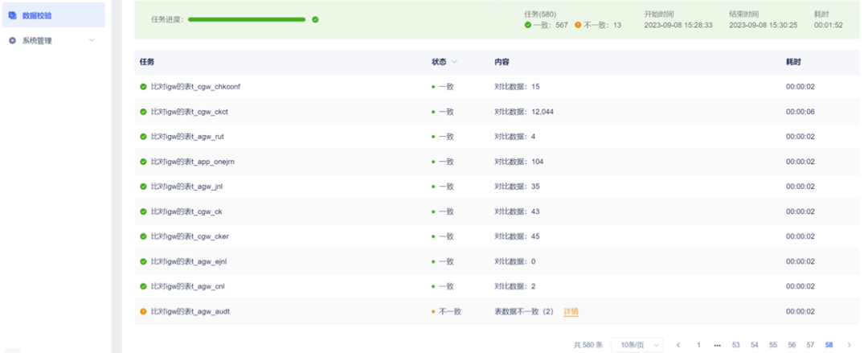The image size is (868, 353).
Task: Click 不一致 status of t_agw_audt row
Action: point(449,311)
